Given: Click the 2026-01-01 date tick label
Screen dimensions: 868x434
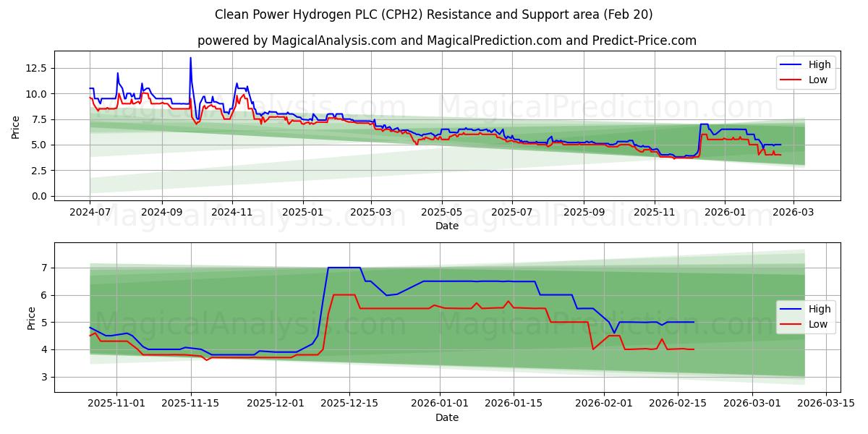Looking at the screenshot, I should click(x=440, y=403).
